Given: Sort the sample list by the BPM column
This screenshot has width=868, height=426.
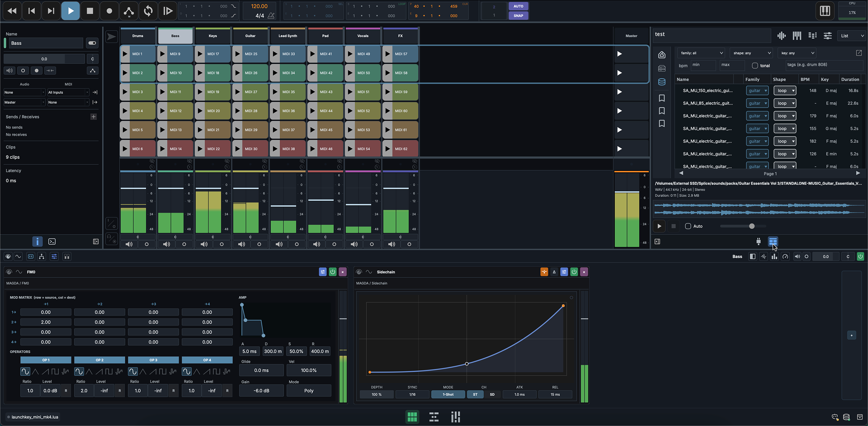Looking at the screenshot, I should pyautogui.click(x=805, y=80).
